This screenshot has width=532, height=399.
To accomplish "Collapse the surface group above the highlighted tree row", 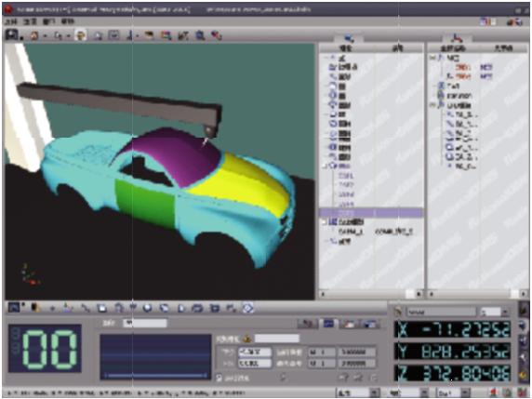I will [x=325, y=166].
